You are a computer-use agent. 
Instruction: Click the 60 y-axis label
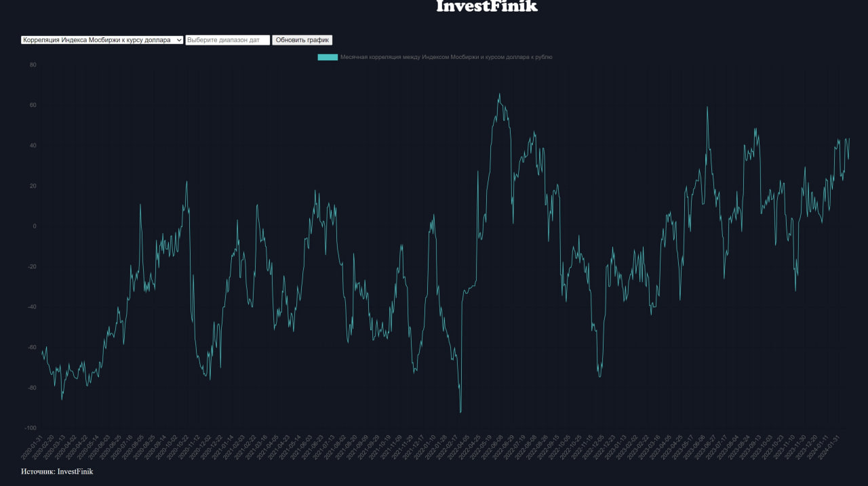33,105
